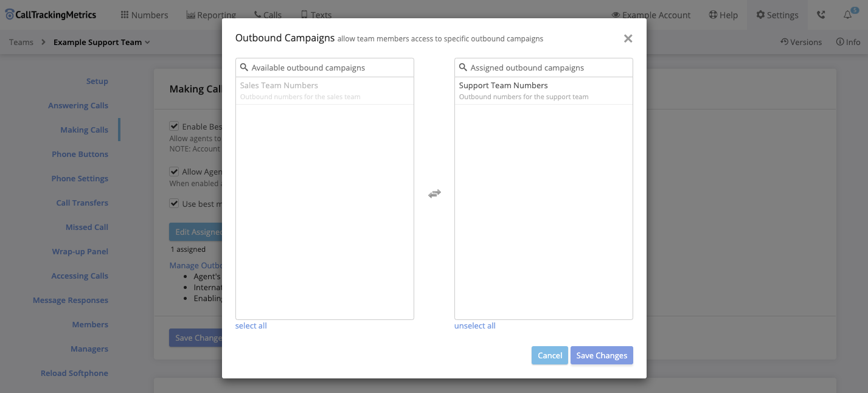868x393 pixels.
Task: Toggle the Enable Best checkbox
Action: click(x=174, y=127)
